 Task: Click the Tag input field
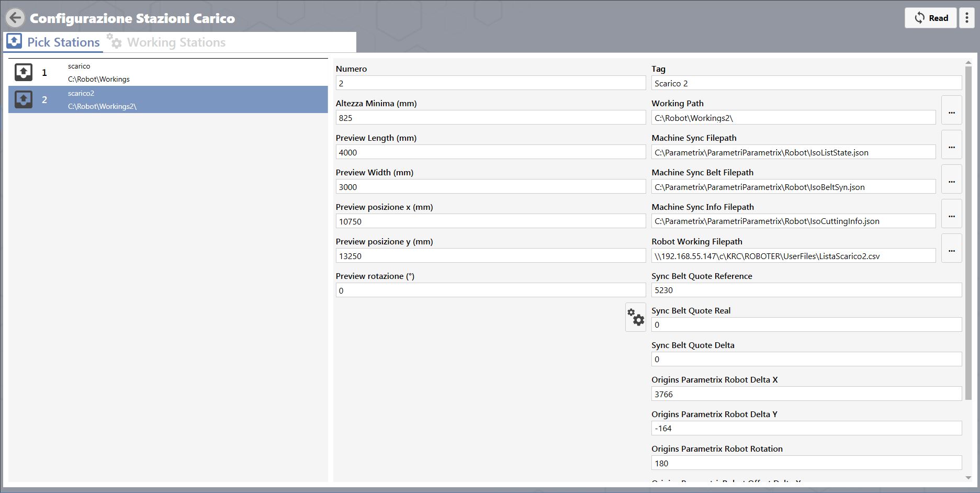pos(806,83)
